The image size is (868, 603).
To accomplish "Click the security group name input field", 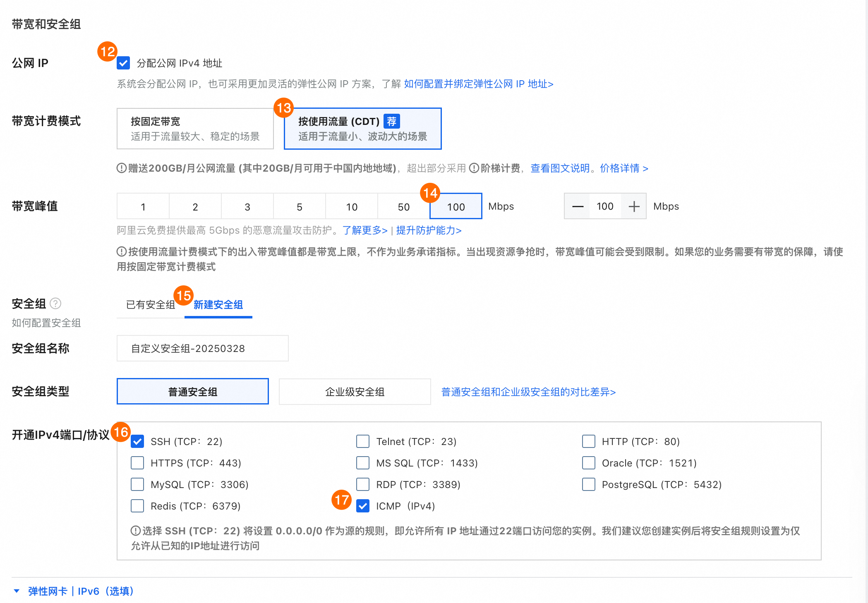I will tap(202, 348).
